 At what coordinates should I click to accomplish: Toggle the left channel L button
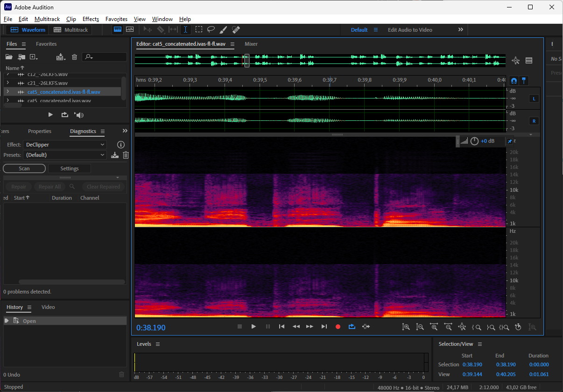533,98
